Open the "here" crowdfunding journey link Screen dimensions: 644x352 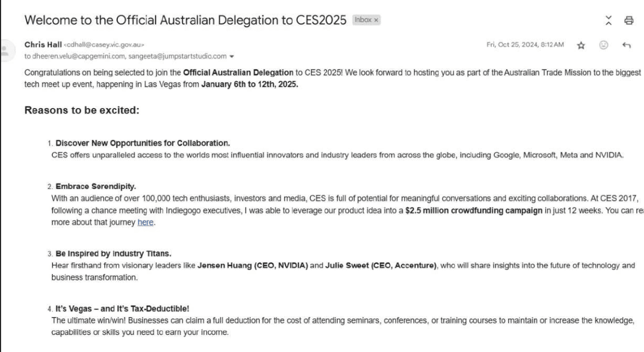coord(146,223)
